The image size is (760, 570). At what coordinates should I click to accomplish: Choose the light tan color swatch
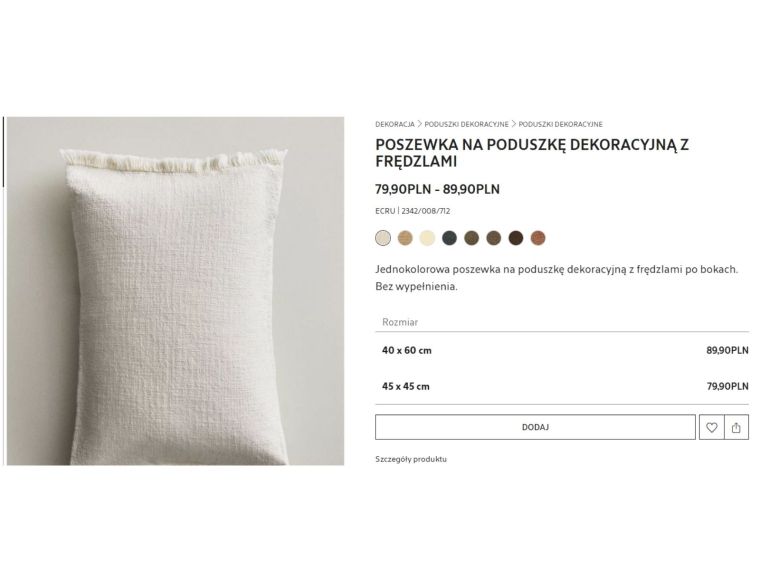[405, 238]
